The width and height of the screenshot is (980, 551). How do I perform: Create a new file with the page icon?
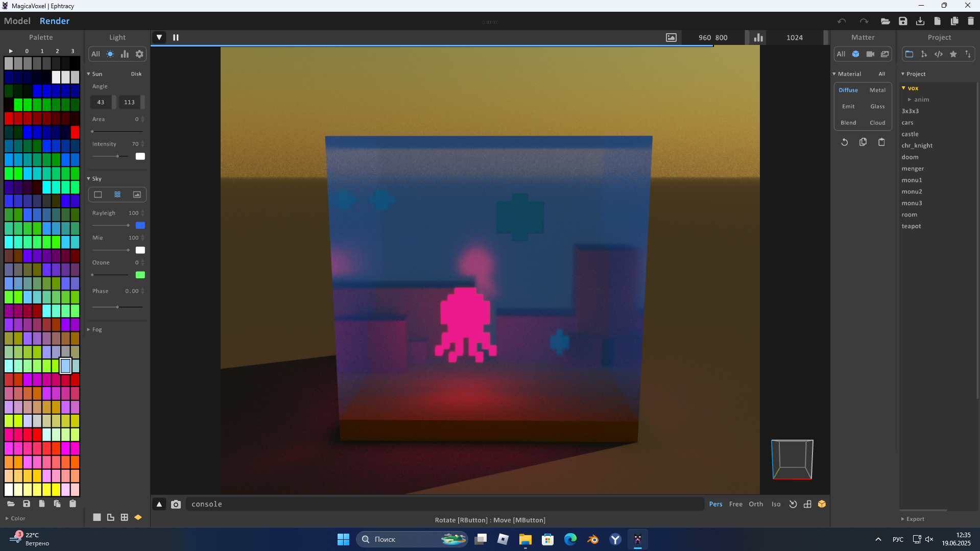click(937, 21)
